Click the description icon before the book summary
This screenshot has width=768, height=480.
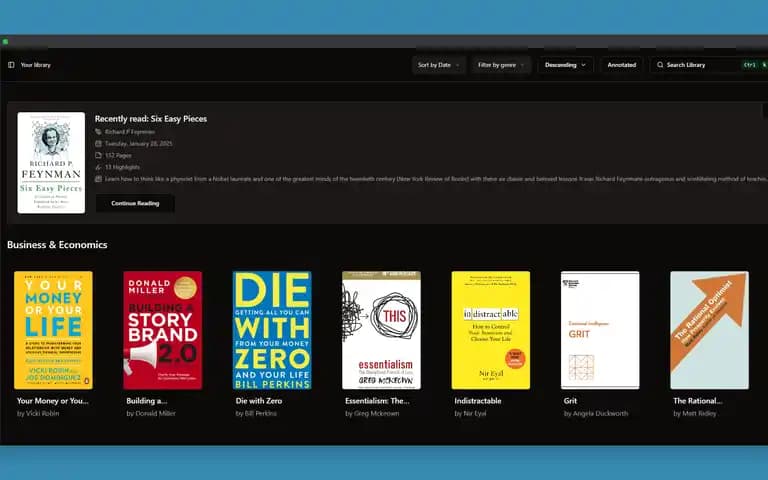pyautogui.click(x=98, y=179)
